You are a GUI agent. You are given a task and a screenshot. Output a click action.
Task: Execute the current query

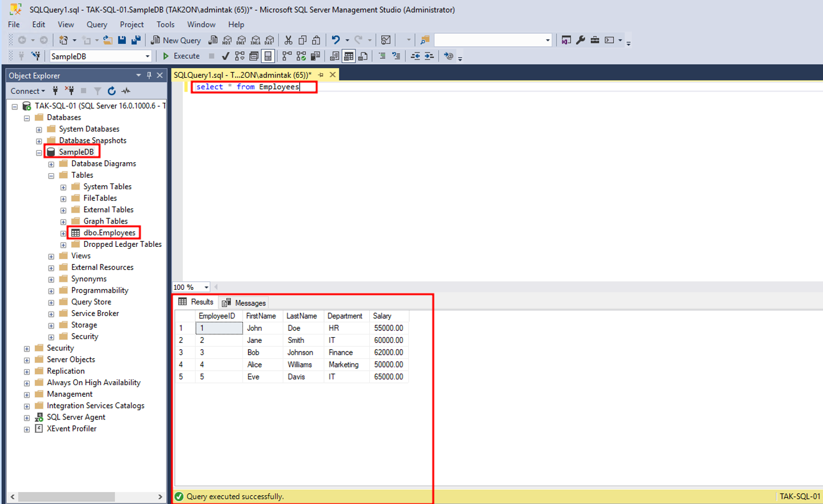click(181, 56)
